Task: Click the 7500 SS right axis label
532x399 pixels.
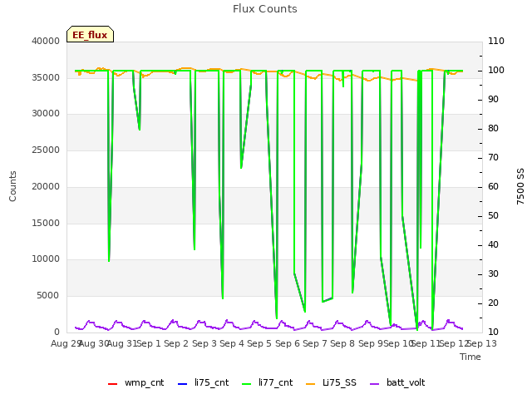Action: [520, 186]
